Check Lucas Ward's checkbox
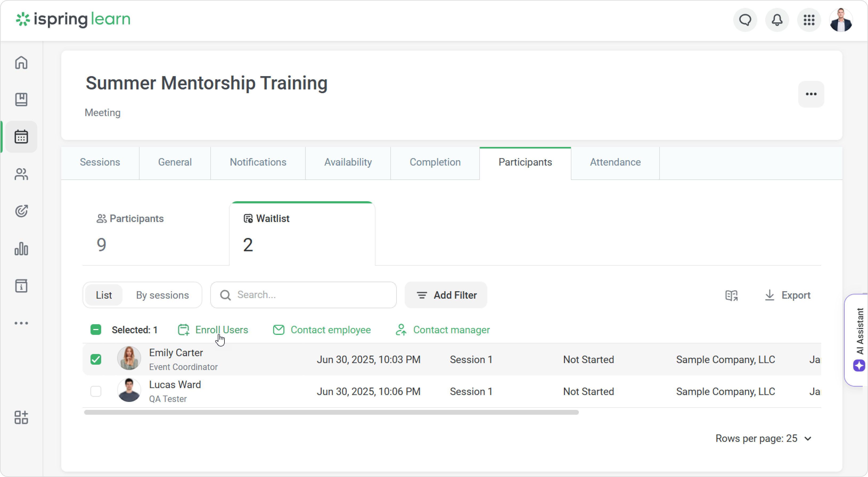This screenshot has width=868, height=477. [x=96, y=392]
